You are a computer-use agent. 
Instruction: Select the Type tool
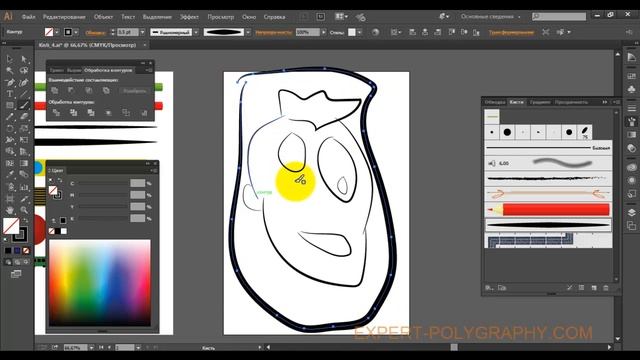(x=10, y=93)
